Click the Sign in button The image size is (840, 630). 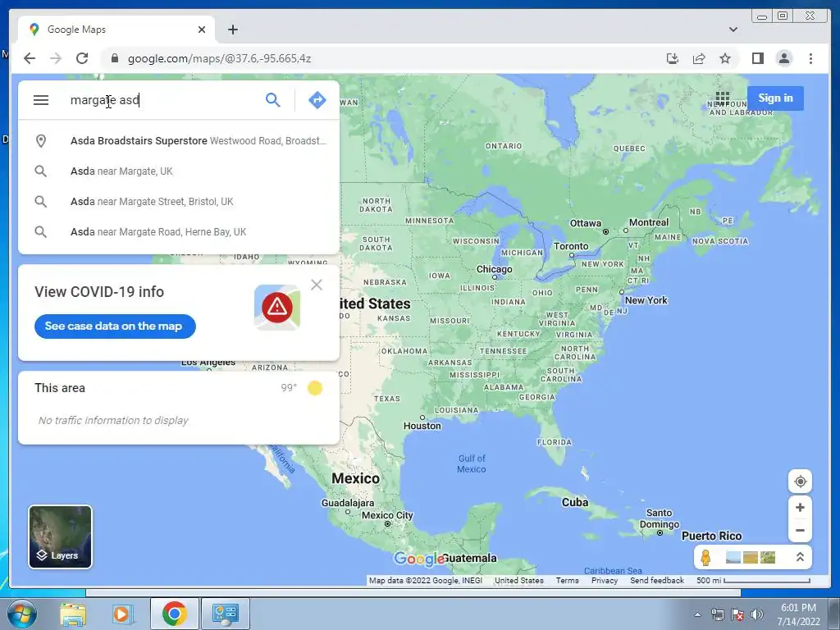pos(775,98)
